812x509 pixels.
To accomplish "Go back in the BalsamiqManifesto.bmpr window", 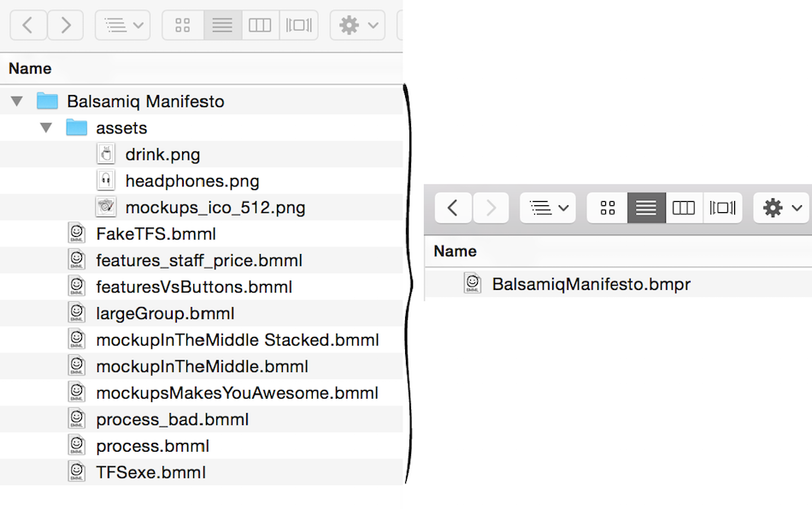I will pyautogui.click(x=453, y=208).
